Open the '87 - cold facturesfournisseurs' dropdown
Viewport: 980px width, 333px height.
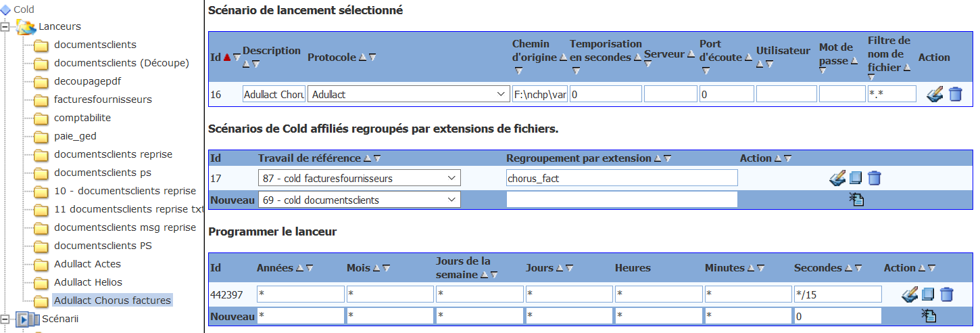pyautogui.click(x=359, y=179)
